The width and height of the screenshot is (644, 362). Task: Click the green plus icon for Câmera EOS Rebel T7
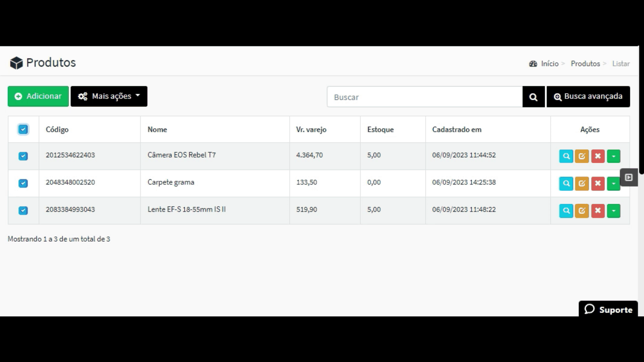tap(613, 156)
